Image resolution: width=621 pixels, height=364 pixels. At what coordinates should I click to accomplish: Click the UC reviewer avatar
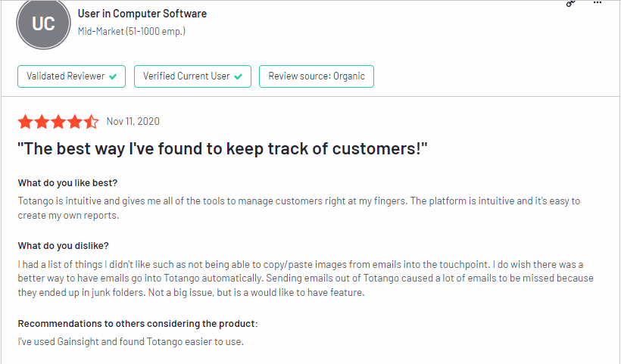coord(43,23)
